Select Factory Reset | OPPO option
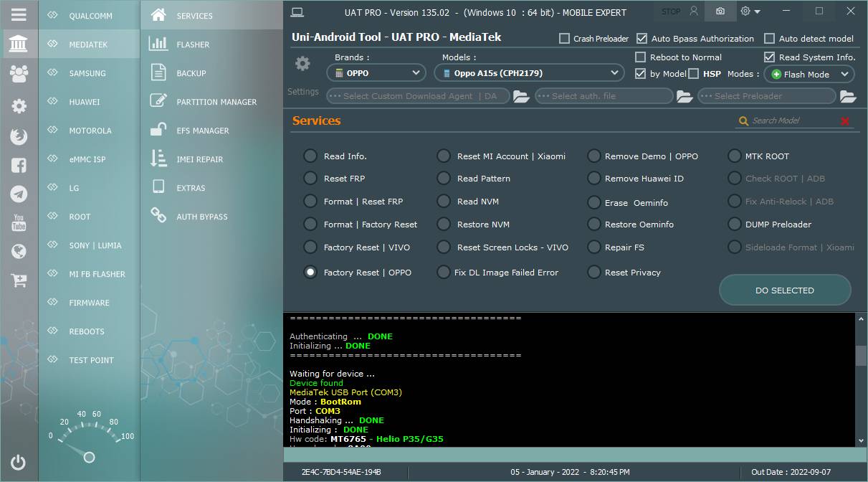This screenshot has width=868, height=482. [x=310, y=273]
